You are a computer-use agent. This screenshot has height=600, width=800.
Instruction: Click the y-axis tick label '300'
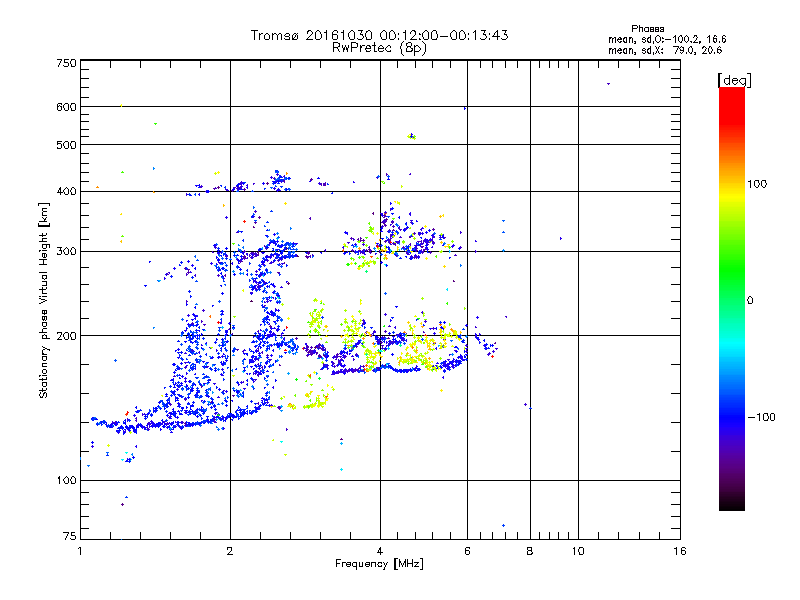pyautogui.click(x=66, y=252)
